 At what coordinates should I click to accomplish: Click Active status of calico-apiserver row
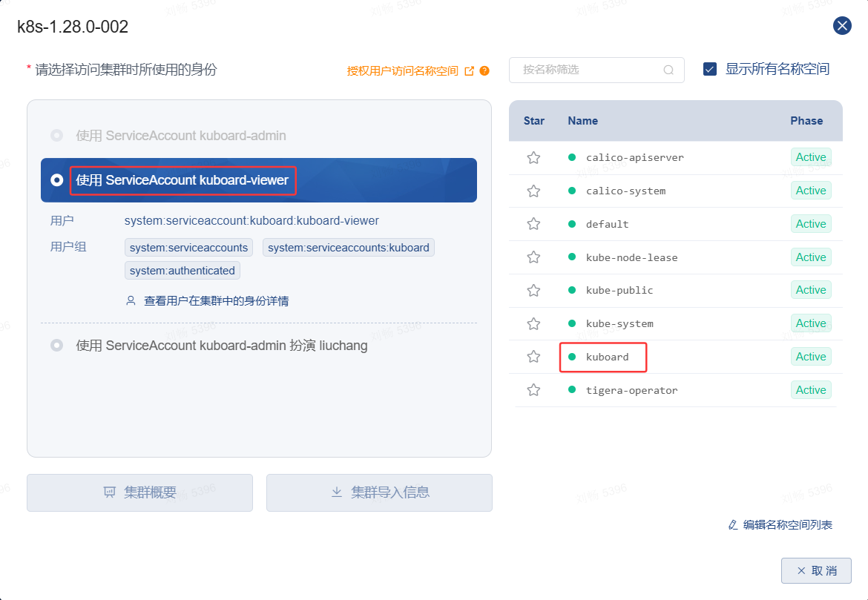click(810, 157)
